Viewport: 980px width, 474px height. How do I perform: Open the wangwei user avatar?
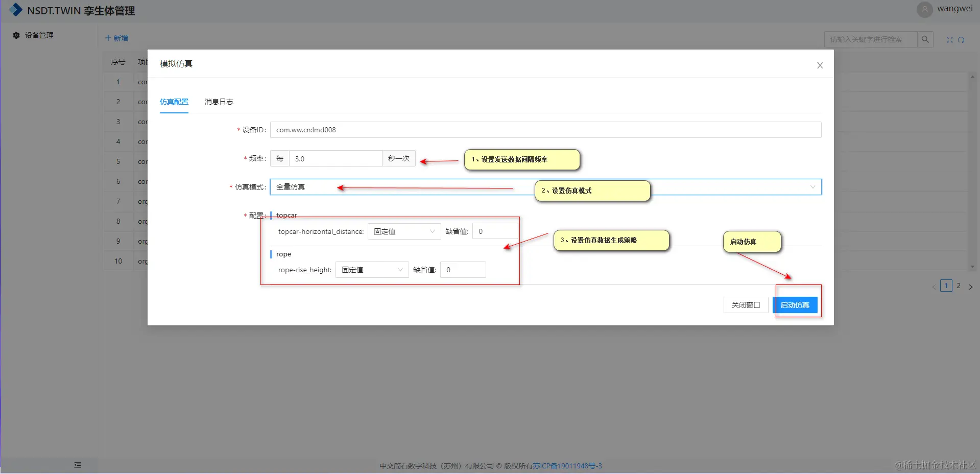click(924, 9)
